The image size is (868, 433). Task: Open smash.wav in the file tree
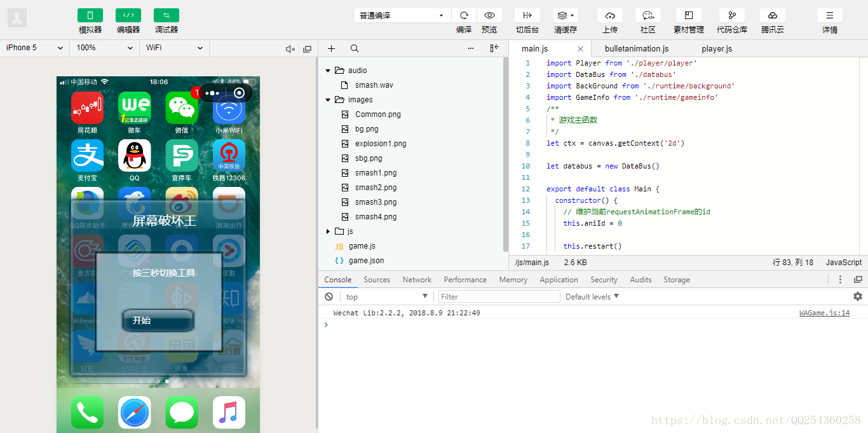374,85
